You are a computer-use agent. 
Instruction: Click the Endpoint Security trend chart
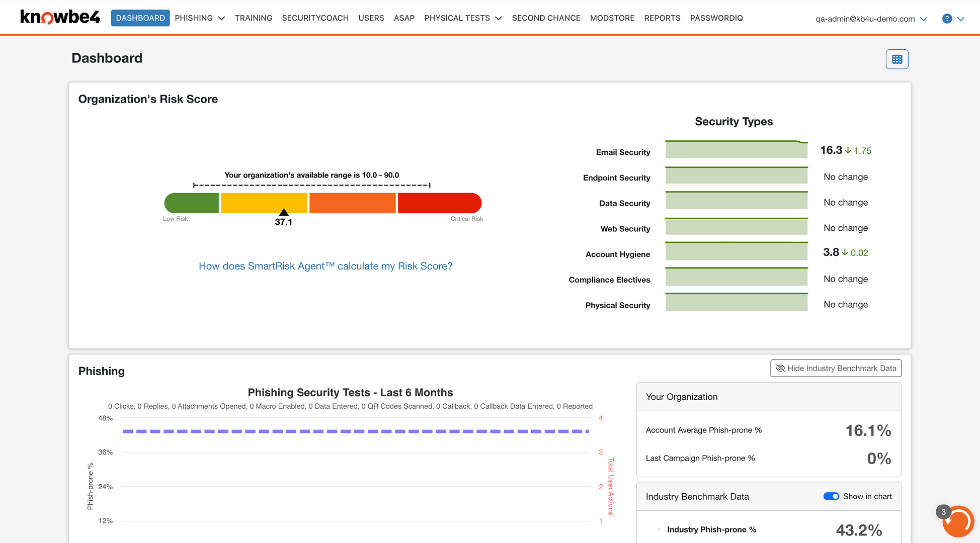737,175
